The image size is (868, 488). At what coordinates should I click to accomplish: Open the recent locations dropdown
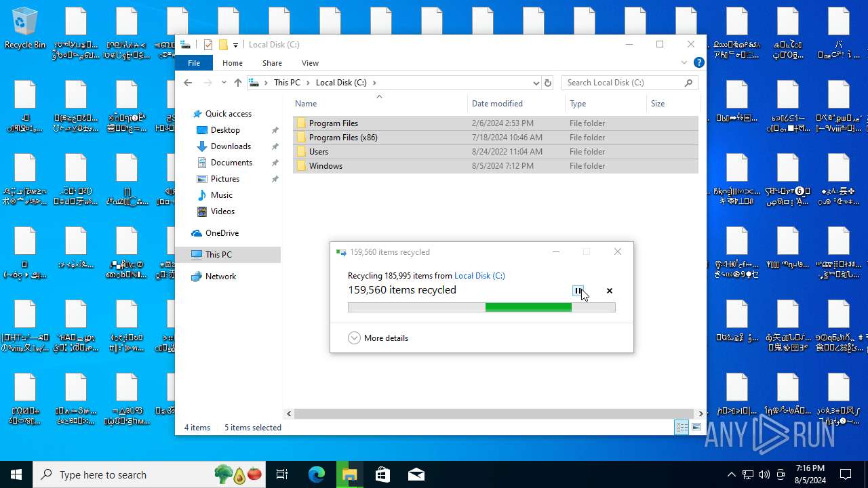(x=224, y=83)
